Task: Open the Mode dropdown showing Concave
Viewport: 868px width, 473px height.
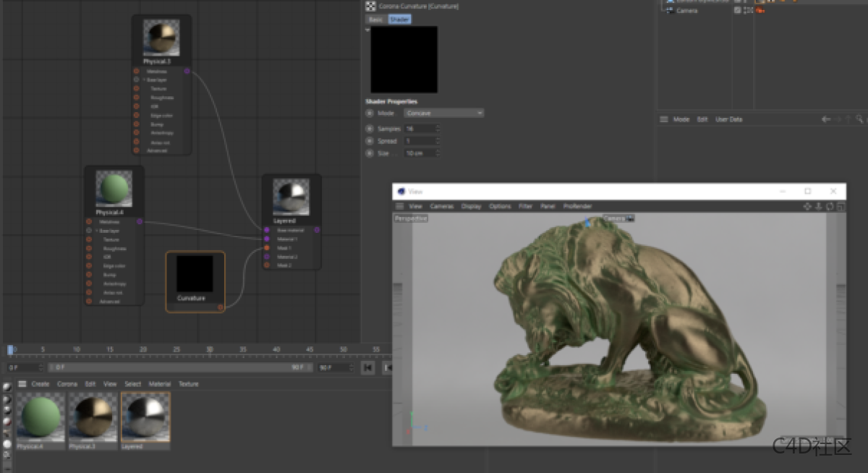Action: [x=443, y=114]
